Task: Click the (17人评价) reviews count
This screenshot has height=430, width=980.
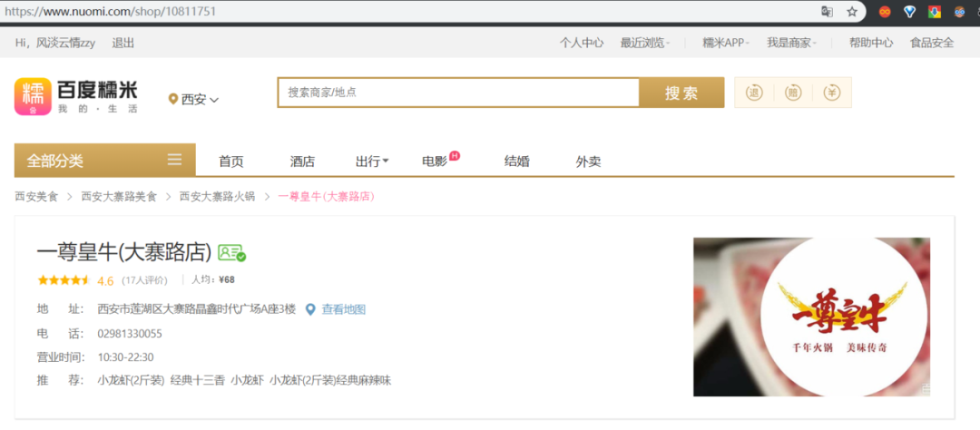Action: click(x=145, y=280)
